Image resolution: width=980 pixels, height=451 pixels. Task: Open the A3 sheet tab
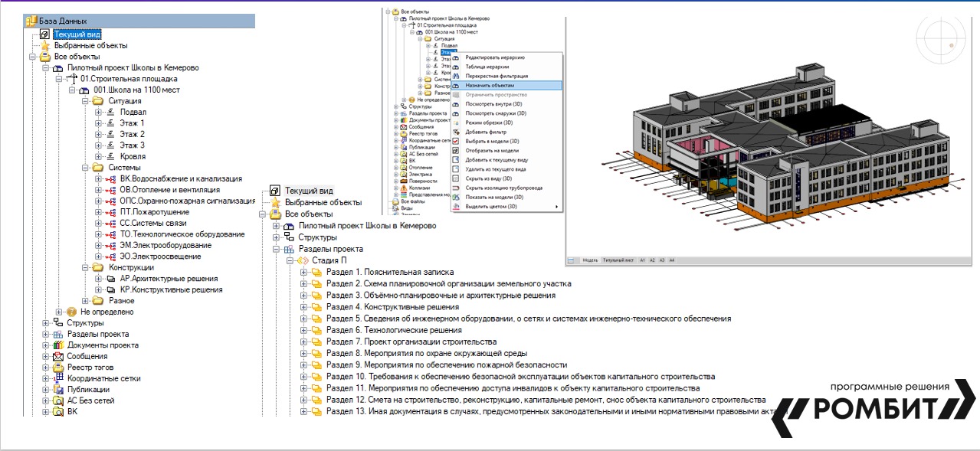click(662, 260)
